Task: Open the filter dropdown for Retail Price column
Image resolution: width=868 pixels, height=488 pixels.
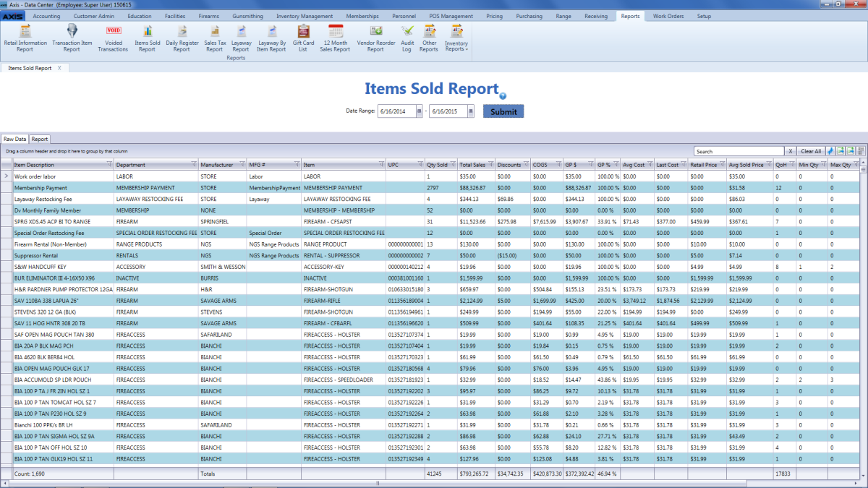Action: (722, 165)
